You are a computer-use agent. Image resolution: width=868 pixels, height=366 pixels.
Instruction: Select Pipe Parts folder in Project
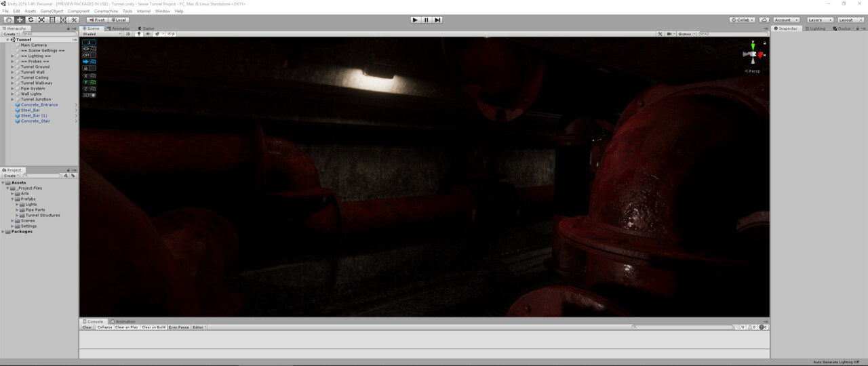[35, 209]
